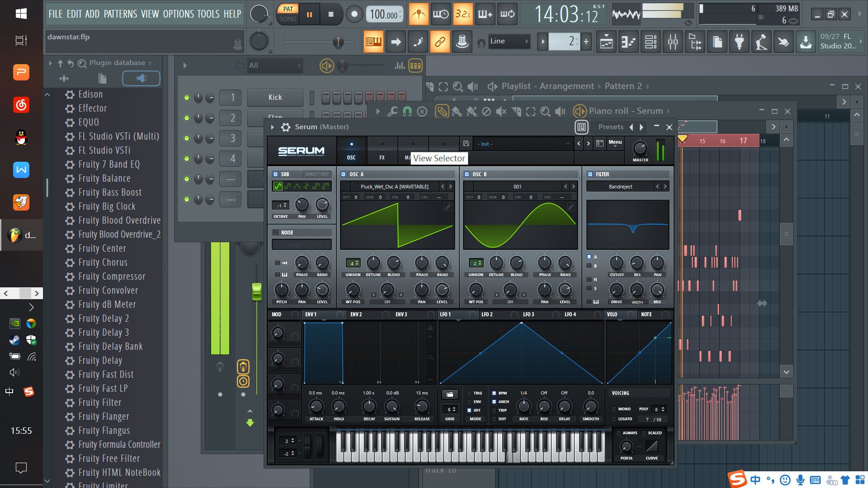Open the NetEase Music taskbar icon
Image resolution: width=868 pixels, height=488 pixels.
[x=21, y=105]
